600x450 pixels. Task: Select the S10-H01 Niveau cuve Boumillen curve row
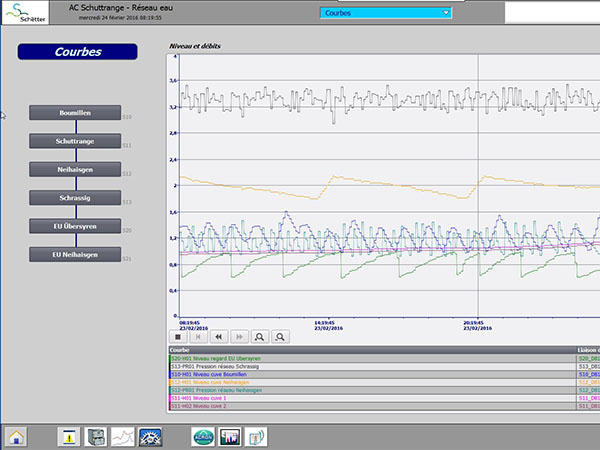click(372, 374)
